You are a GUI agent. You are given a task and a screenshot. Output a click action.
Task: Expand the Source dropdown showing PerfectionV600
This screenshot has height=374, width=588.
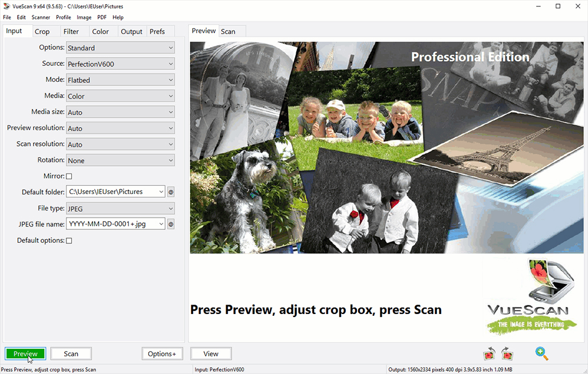point(121,64)
